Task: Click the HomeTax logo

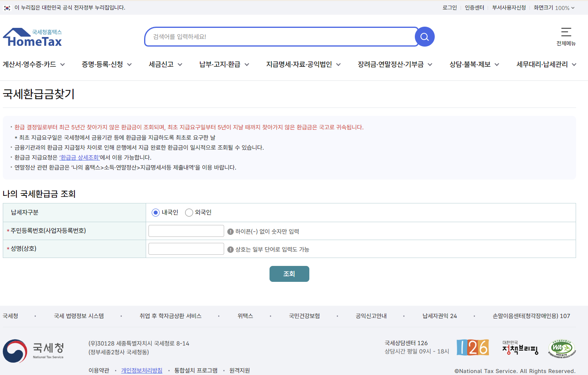Action: [x=32, y=37]
